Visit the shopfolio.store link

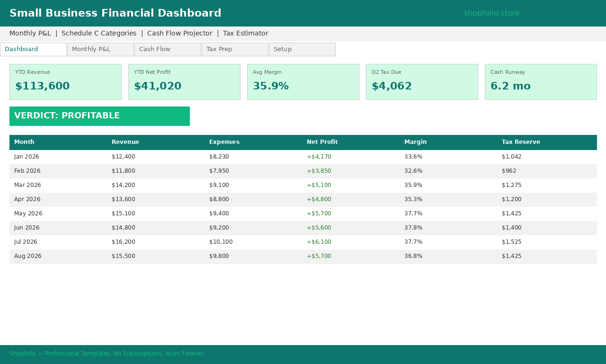coord(491,13)
